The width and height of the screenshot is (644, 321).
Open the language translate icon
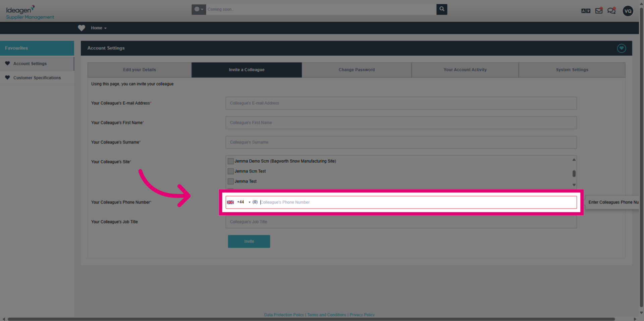click(x=586, y=11)
